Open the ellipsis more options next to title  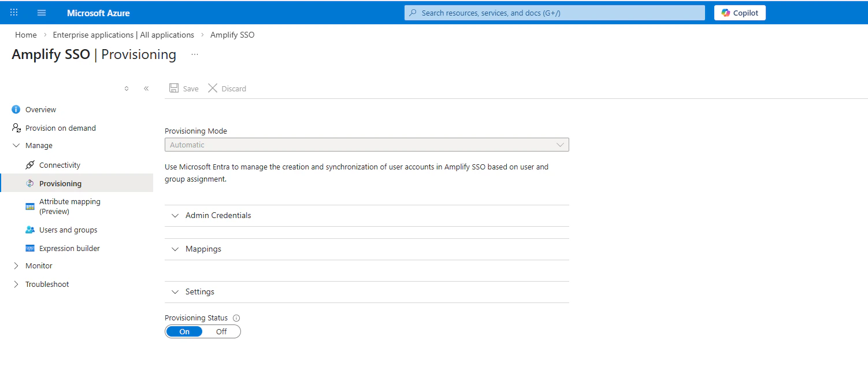click(x=195, y=54)
